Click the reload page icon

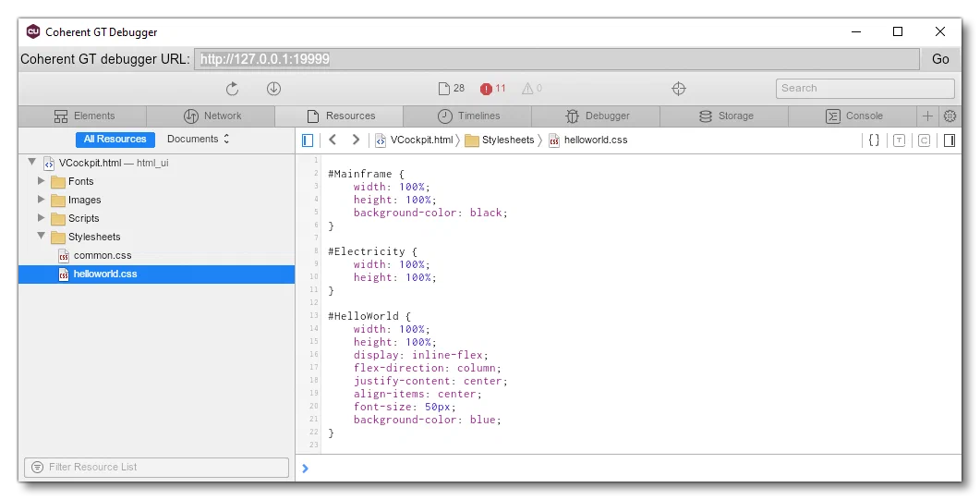click(232, 89)
